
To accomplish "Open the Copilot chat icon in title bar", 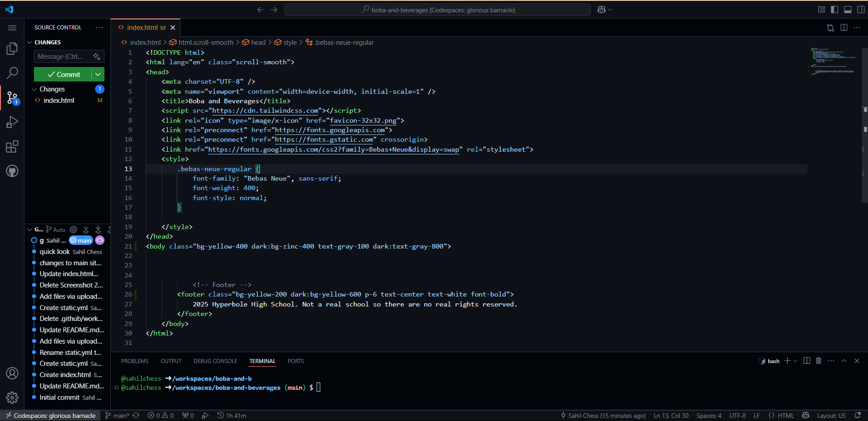I will coord(601,10).
